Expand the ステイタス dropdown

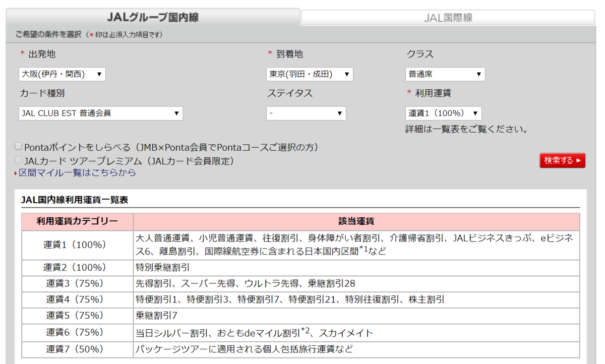pyautogui.click(x=306, y=113)
